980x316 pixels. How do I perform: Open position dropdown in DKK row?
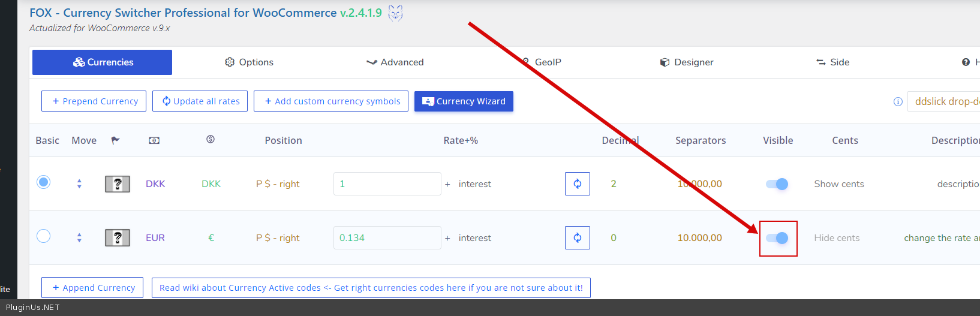[x=278, y=184]
